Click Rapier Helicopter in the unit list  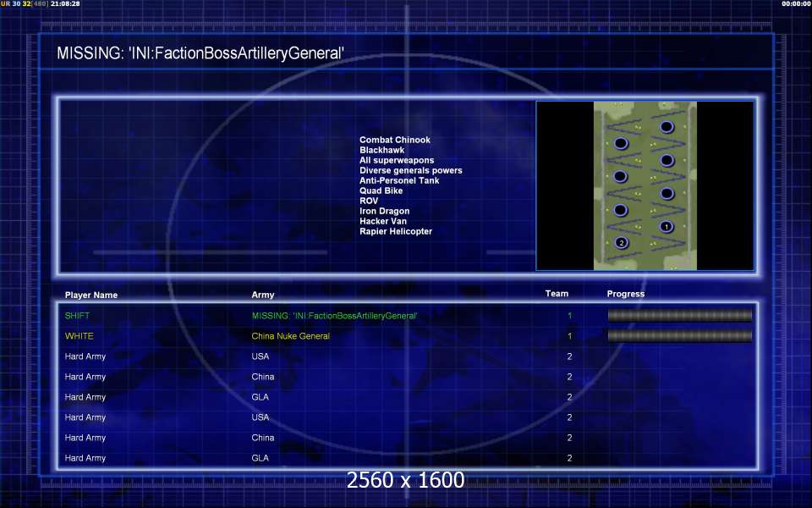(396, 231)
